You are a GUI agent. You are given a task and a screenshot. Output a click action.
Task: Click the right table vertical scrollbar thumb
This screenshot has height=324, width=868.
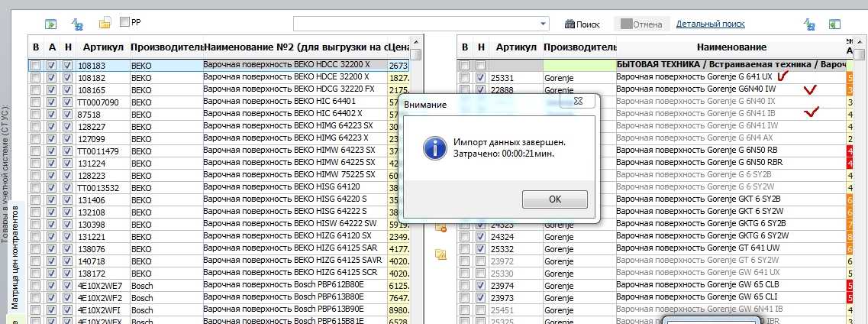859,55
